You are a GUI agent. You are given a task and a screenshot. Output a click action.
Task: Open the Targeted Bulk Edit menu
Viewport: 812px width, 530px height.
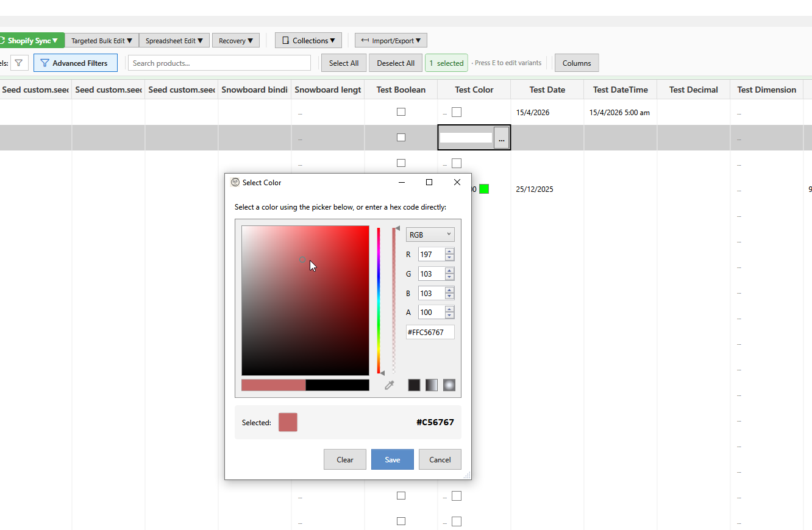(x=101, y=40)
